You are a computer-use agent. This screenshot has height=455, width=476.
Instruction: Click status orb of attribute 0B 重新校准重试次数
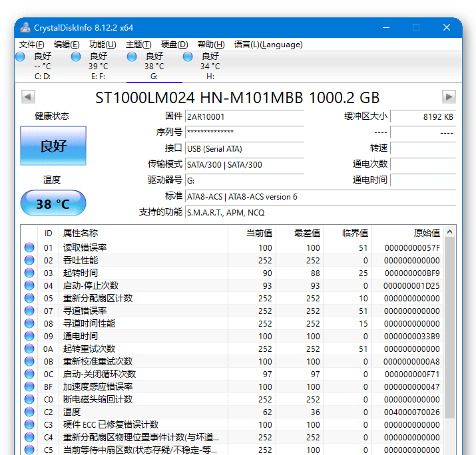[x=29, y=362]
